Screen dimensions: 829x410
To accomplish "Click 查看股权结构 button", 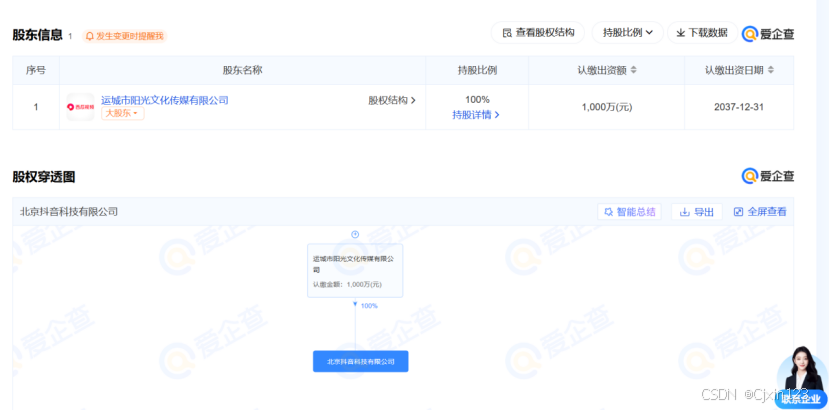I will pyautogui.click(x=538, y=33).
